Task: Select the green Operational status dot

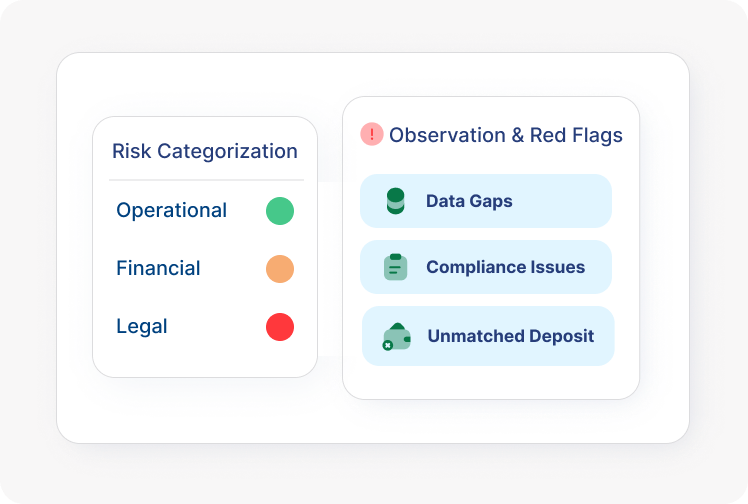Action: point(280,211)
